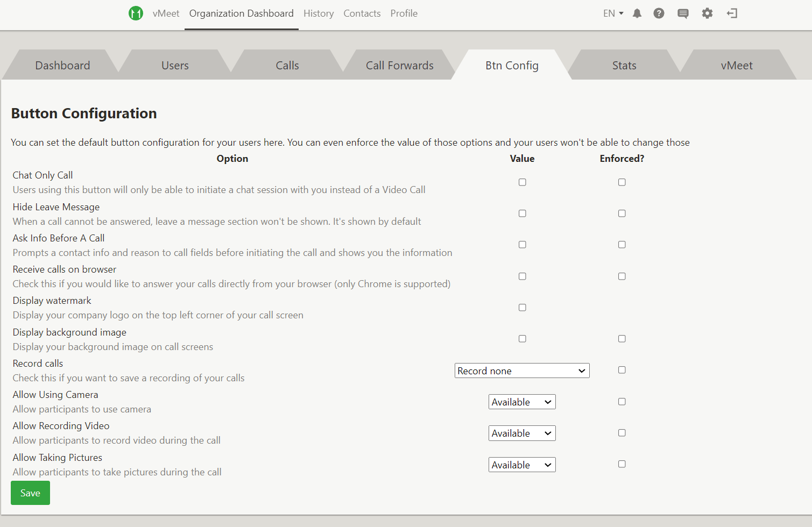
Task: Click the vMeet green logo icon
Action: point(136,13)
